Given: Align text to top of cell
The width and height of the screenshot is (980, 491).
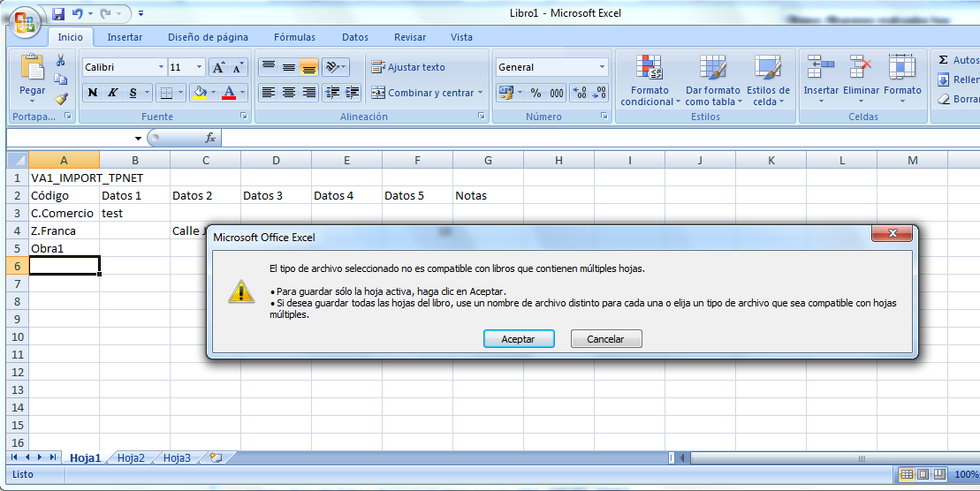Looking at the screenshot, I should pyautogui.click(x=268, y=67).
